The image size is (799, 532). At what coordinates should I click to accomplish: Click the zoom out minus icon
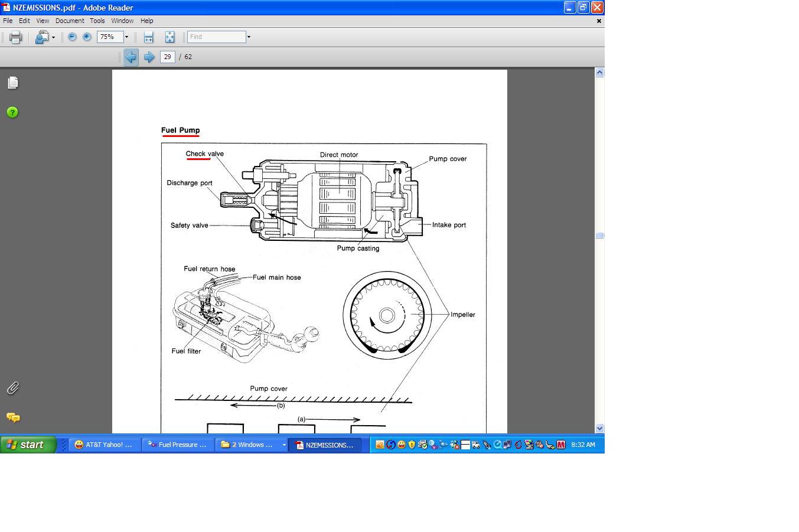(x=72, y=37)
